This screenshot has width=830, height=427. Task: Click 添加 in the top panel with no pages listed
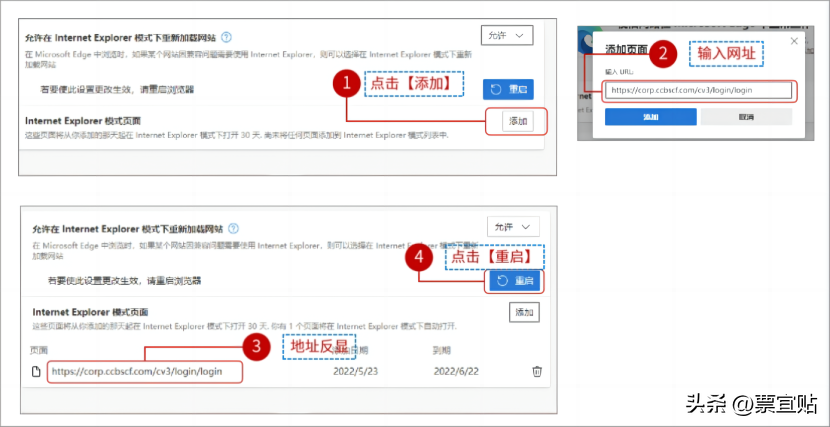point(518,121)
